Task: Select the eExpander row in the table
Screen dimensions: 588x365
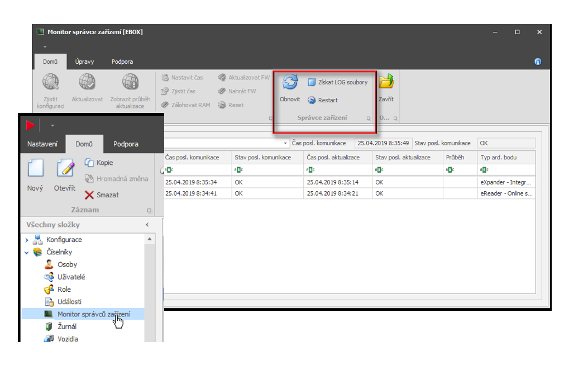Action: pos(349,182)
